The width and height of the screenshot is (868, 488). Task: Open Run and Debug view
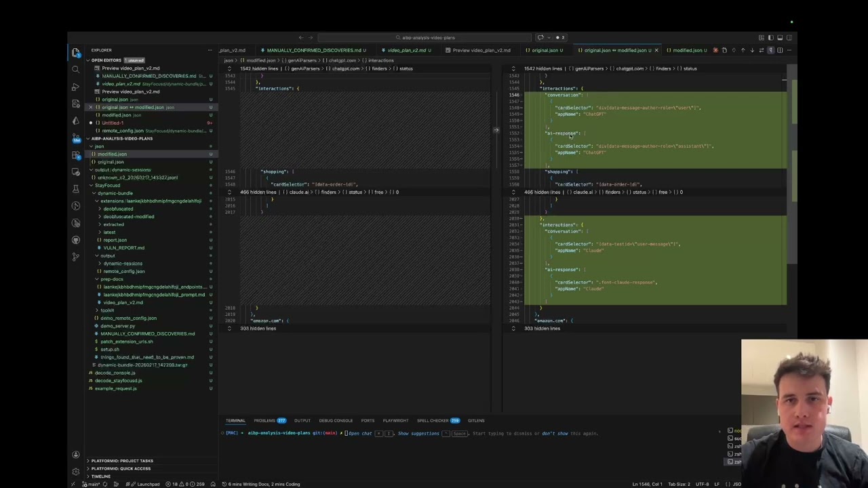[x=76, y=87]
